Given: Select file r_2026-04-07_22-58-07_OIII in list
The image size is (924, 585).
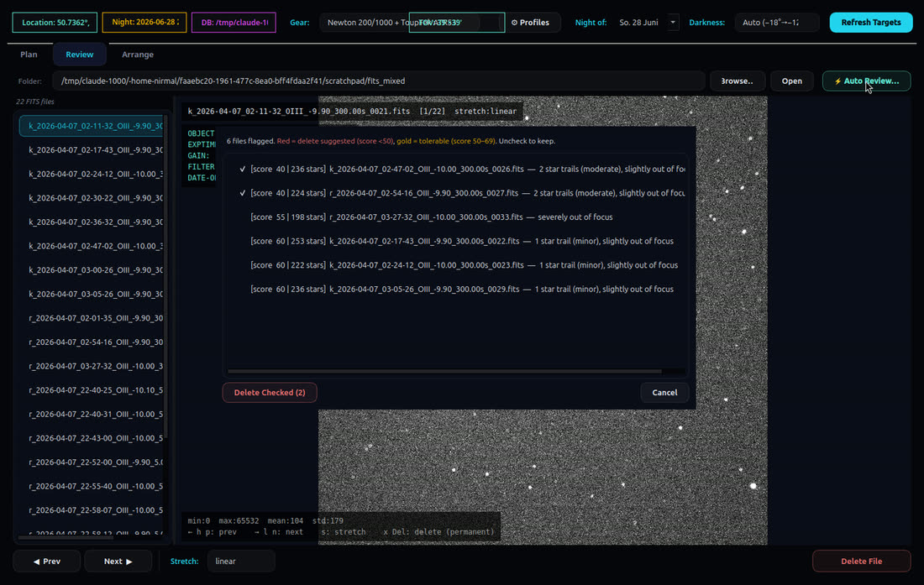Looking at the screenshot, I should 92,510.
